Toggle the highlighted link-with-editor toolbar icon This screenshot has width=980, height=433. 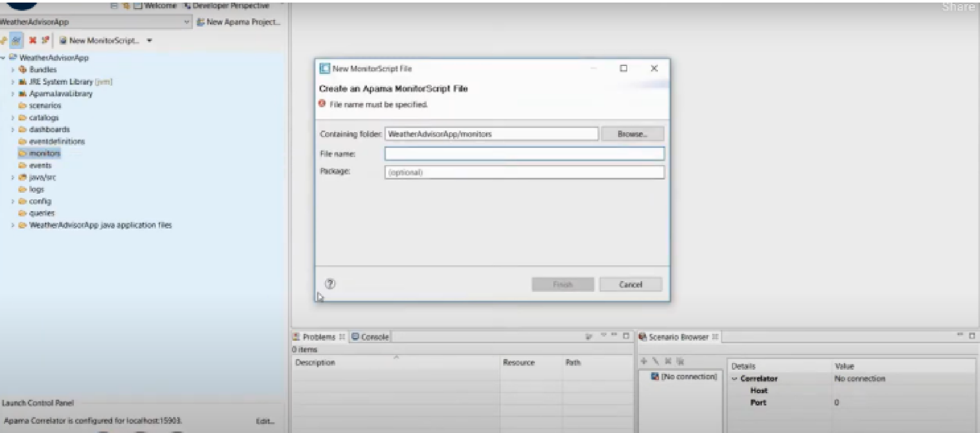pos(17,40)
